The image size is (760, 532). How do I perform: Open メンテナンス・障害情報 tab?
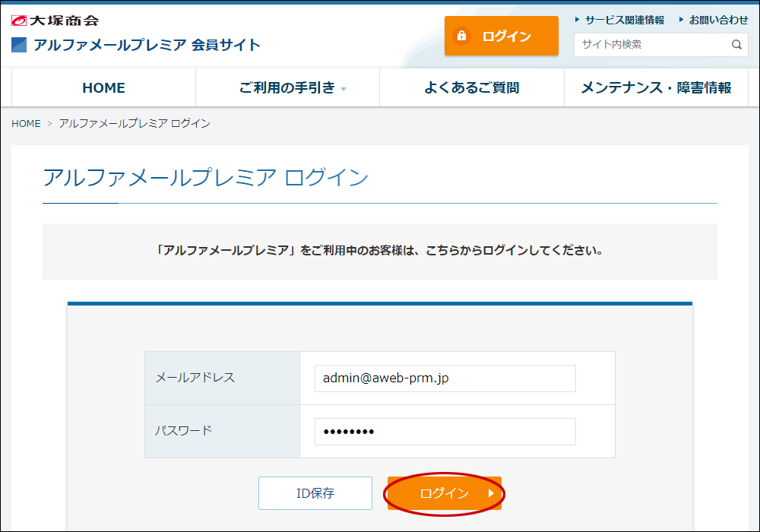657,87
